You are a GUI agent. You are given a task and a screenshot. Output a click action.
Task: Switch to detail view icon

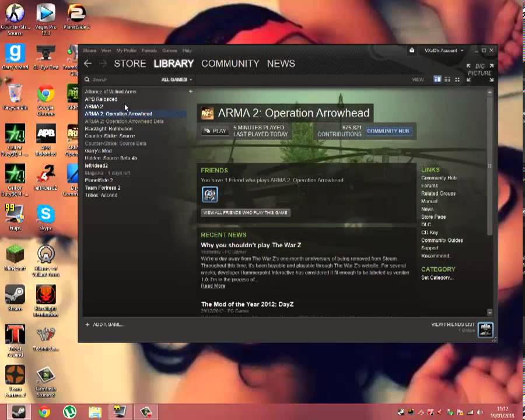click(x=437, y=79)
